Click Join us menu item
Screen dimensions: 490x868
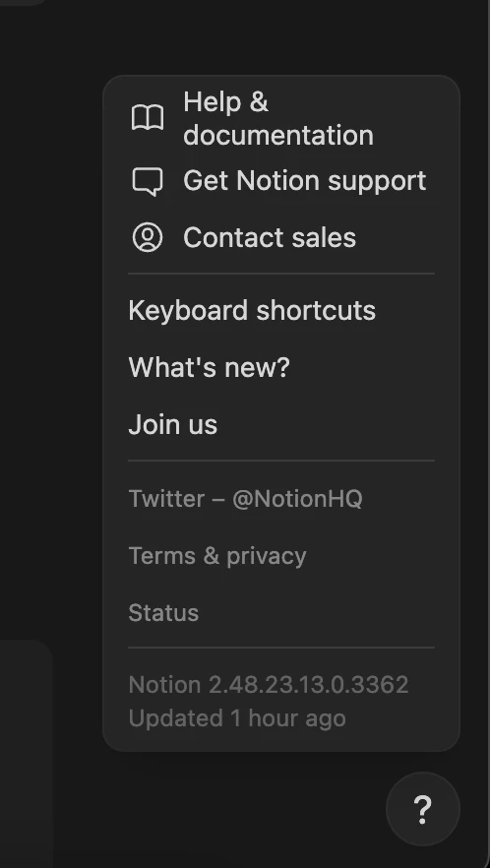(x=281, y=424)
